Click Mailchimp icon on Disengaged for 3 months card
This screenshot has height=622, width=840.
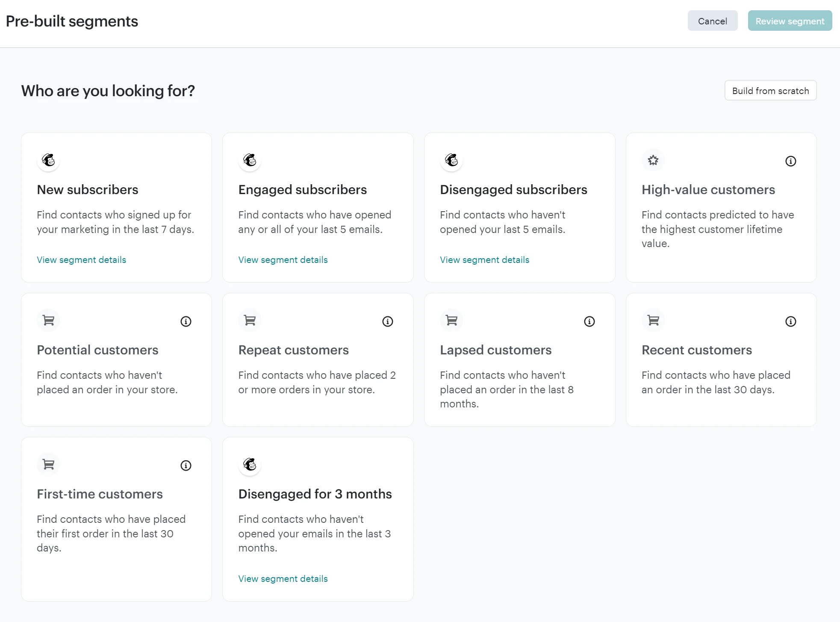point(250,465)
